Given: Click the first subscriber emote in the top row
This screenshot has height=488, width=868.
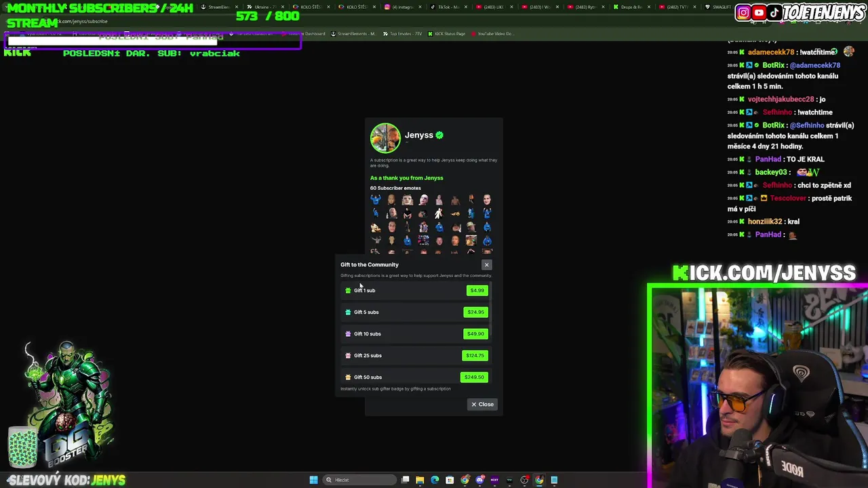Looking at the screenshot, I should click(x=376, y=199).
